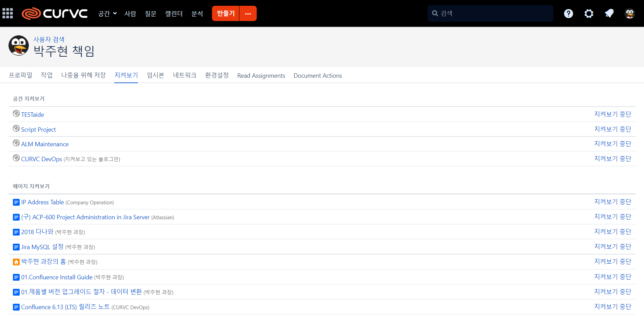
Task: Open 캘린더 in top navigation
Action: click(x=174, y=14)
